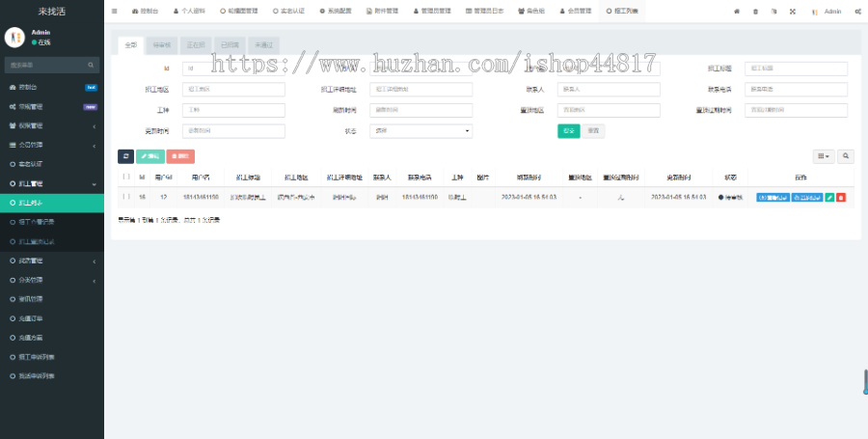This screenshot has width=868, height=439.
Task: Click the red delete button in the toolbar
Action: point(180,156)
